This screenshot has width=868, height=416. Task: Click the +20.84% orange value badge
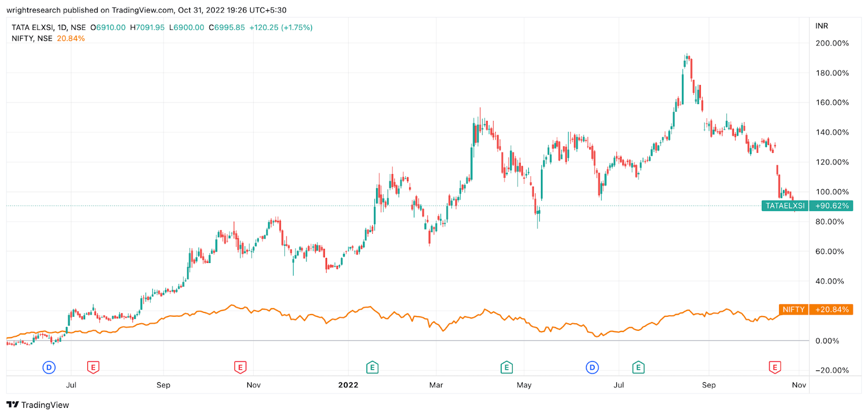pos(831,310)
